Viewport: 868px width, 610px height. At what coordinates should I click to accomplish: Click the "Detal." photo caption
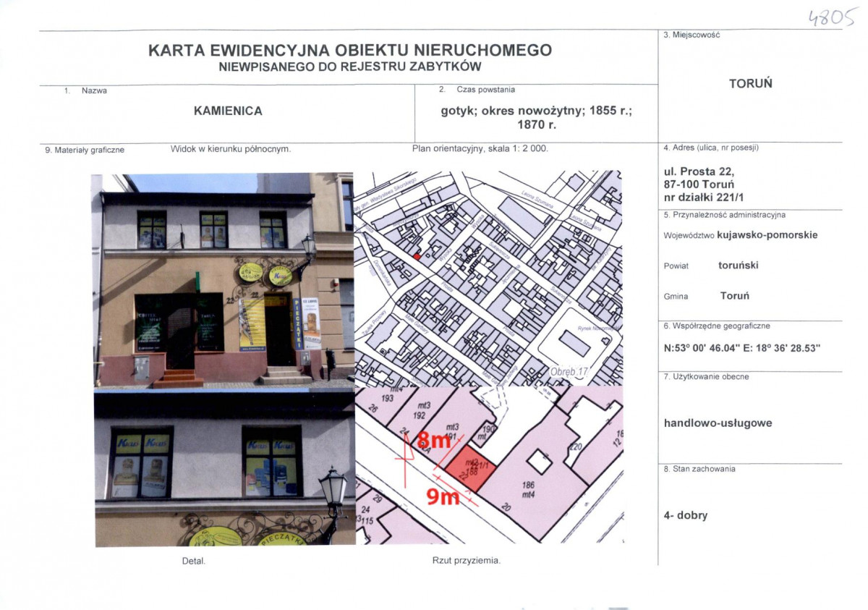click(x=194, y=562)
